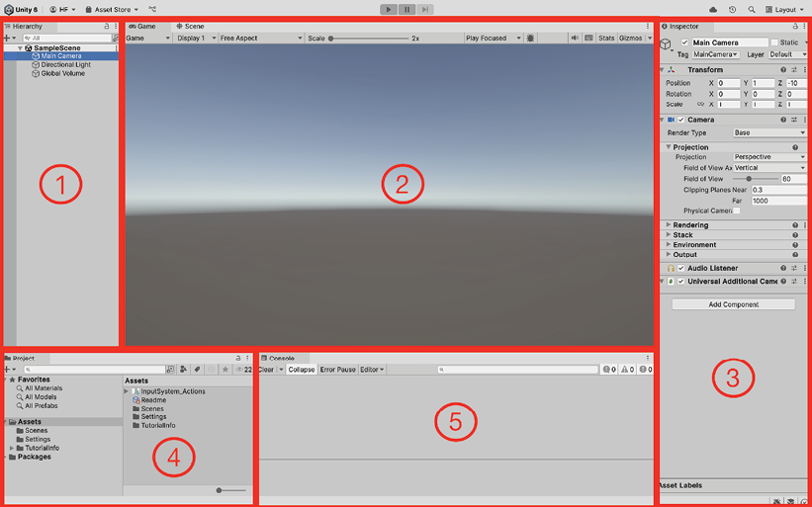The height and width of the screenshot is (507, 812).
Task: Click the Pause button
Action: coord(407,9)
